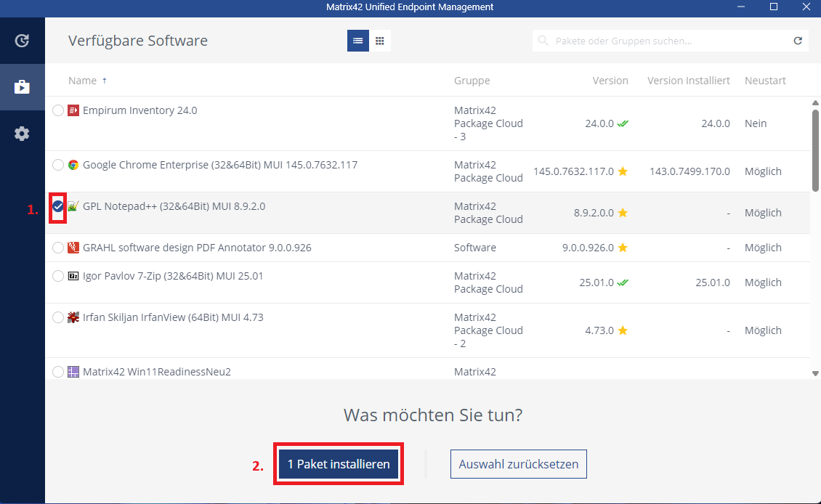Deselect the GPL Notepad++ package checkbox

58,206
